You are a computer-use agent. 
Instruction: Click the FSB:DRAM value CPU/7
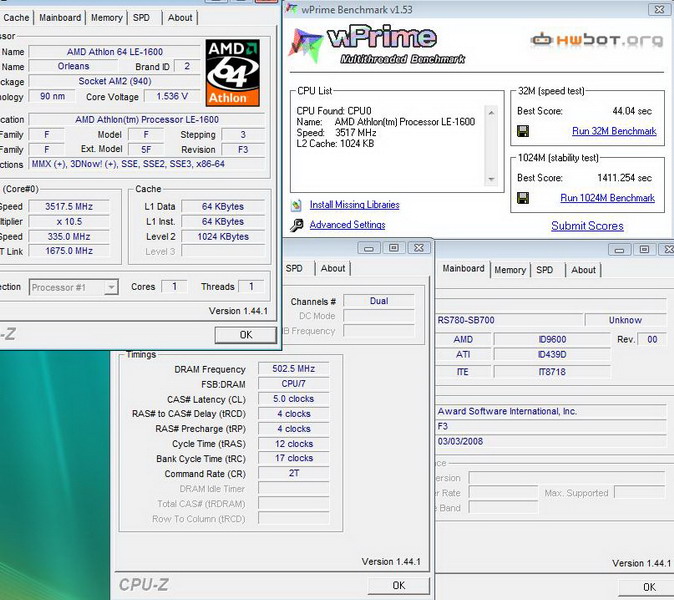click(x=294, y=384)
